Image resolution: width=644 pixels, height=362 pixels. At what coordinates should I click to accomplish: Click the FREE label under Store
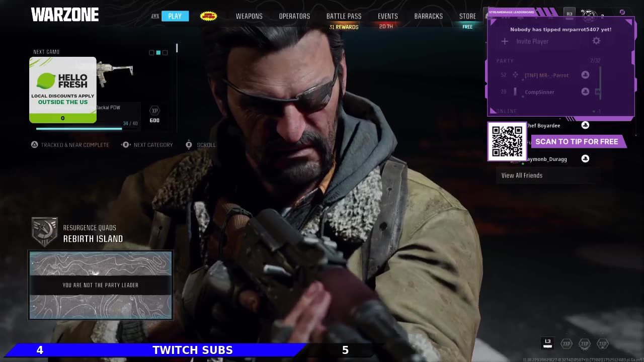467,27
